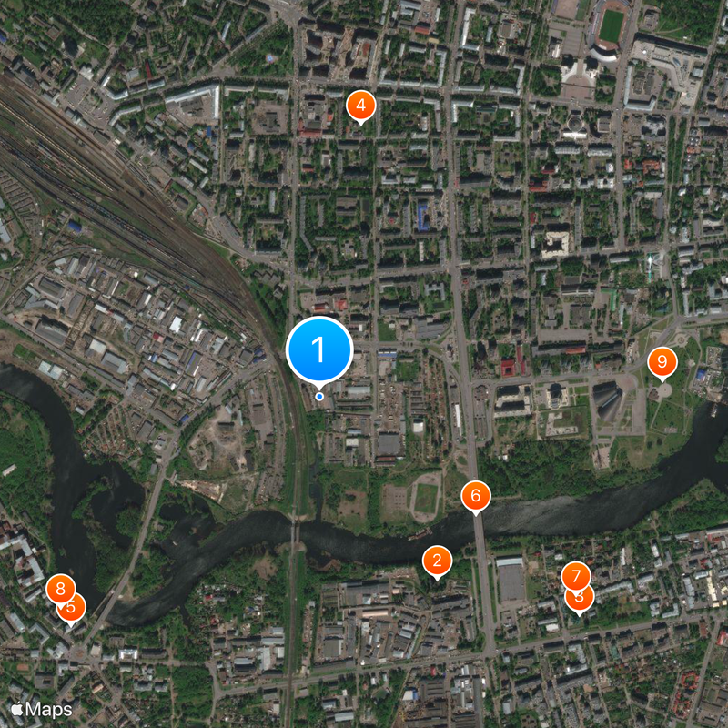Screen dimensions: 728x728
Task: Click the large gray parking lot south of river
Action: click(x=511, y=582)
